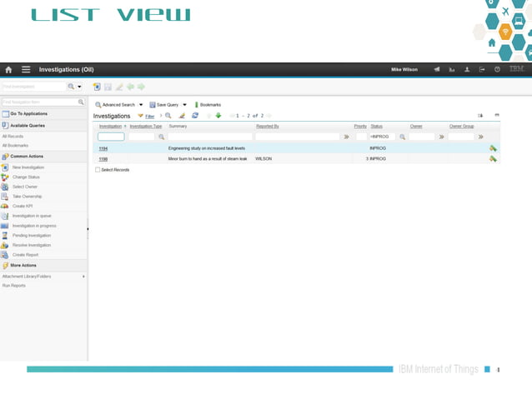This screenshot has height=399, width=532.
Task: Choose Resolve Investigation action
Action: point(32,245)
